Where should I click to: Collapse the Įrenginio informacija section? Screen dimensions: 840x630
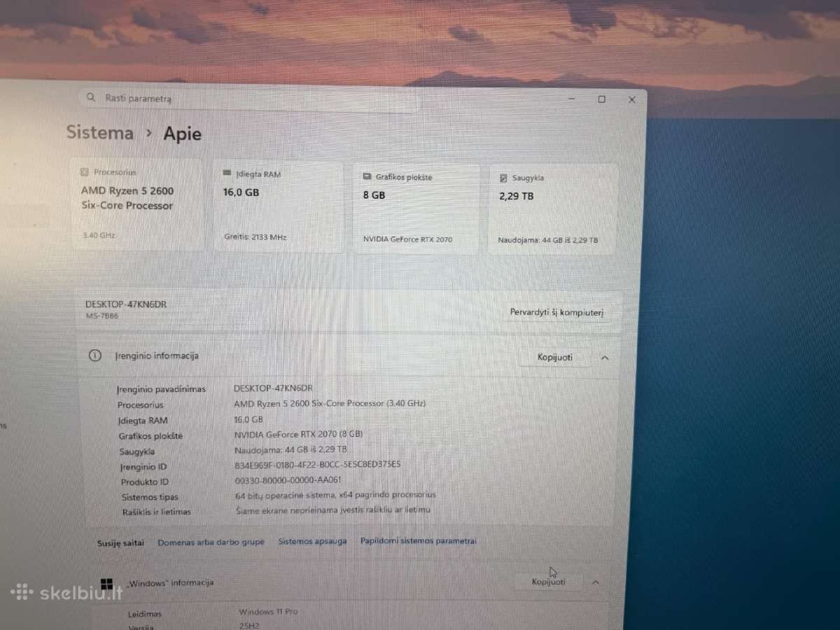(x=605, y=358)
